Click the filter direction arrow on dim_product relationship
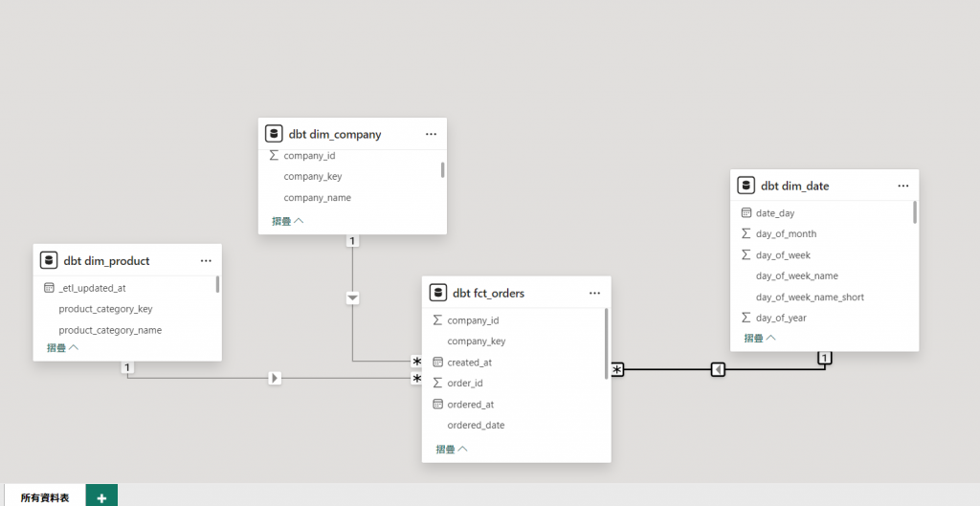Viewport: 980px width, 506px height. coord(275,378)
